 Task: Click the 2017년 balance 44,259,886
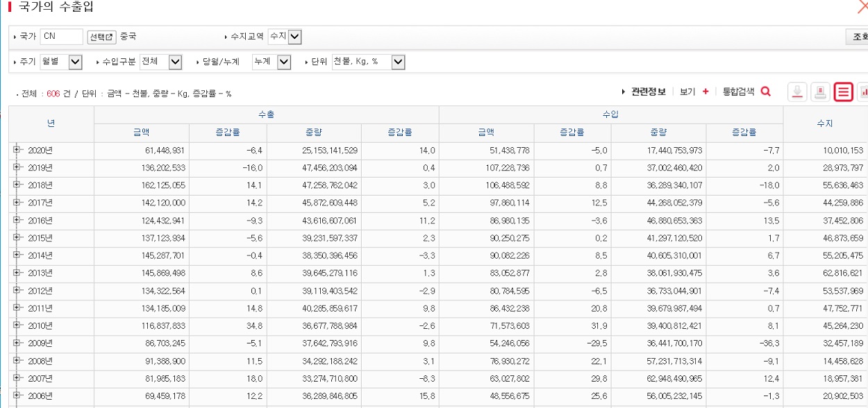point(842,203)
